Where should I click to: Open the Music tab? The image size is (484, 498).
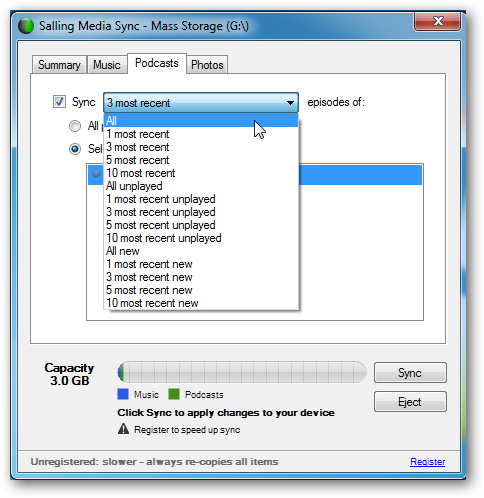click(x=107, y=65)
